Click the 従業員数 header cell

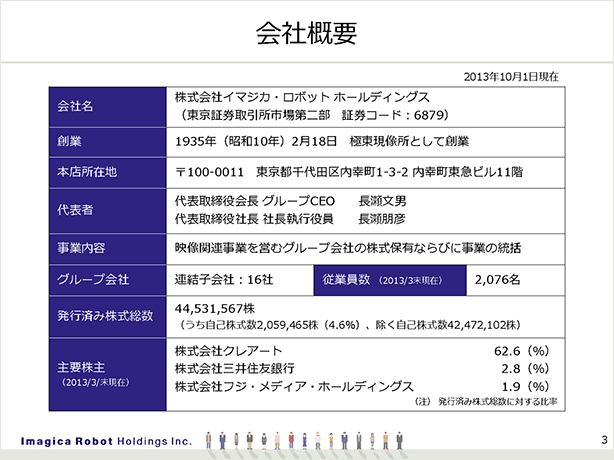point(390,280)
